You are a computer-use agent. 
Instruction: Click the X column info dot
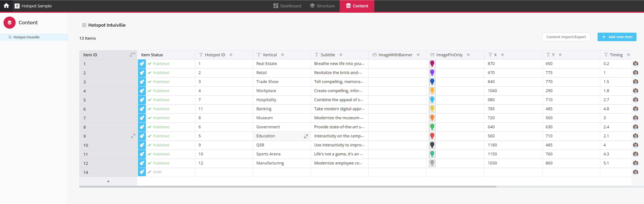[502, 55]
